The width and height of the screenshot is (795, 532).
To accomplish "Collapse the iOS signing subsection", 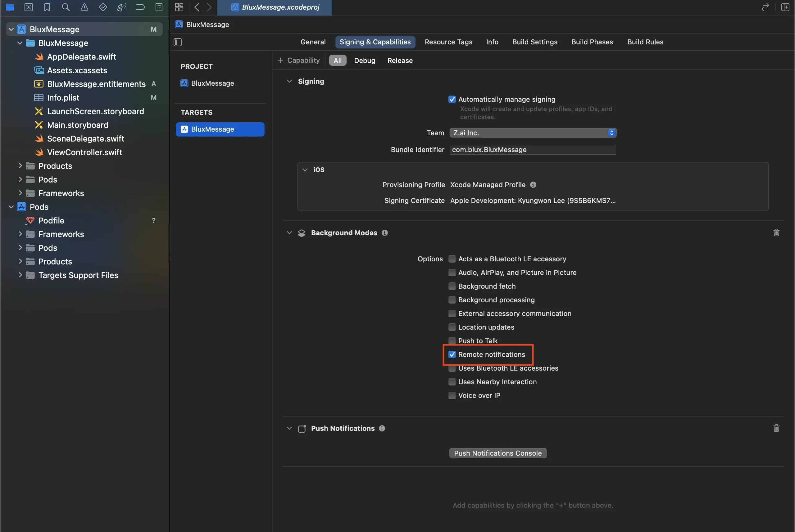I will [305, 170].
